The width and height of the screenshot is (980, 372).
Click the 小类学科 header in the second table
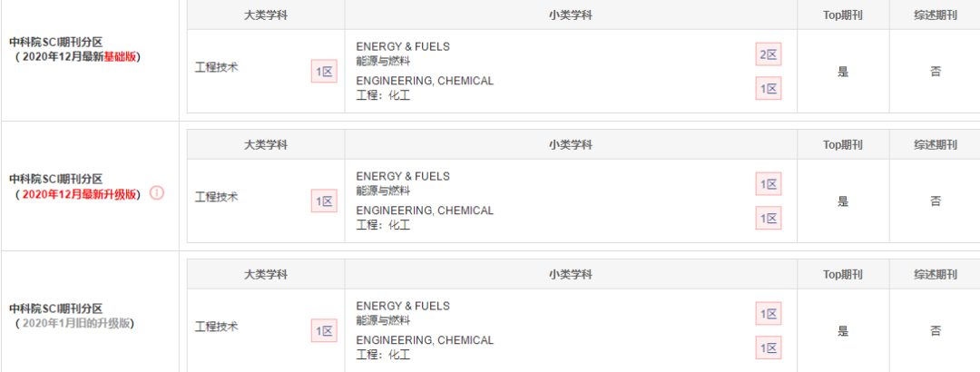pos(571,145)
